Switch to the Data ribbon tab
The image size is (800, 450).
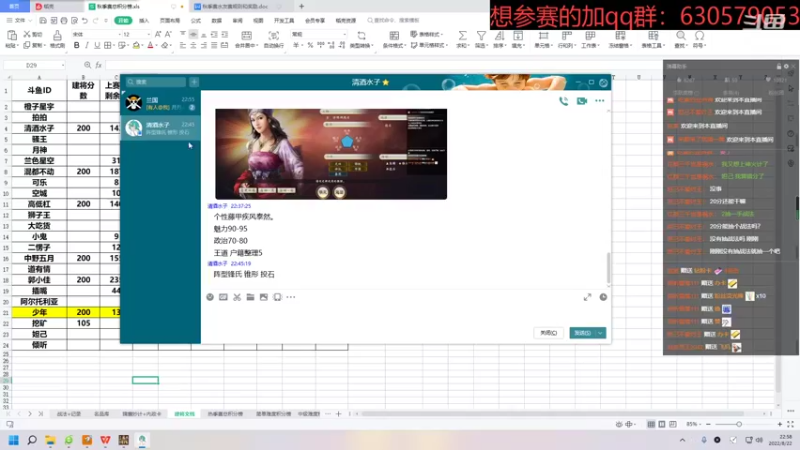click(217, 20)
